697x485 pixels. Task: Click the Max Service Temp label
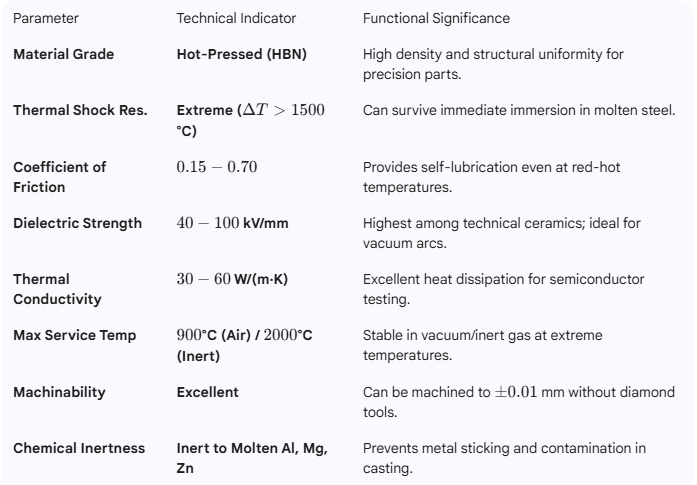74,335
